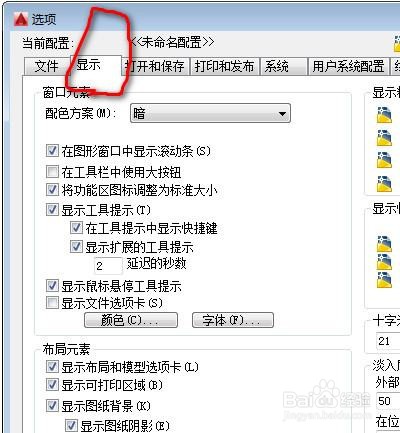Click the 字体(F)... button
The height and width of the screenshot is (433, 400).
pos(233,320)
